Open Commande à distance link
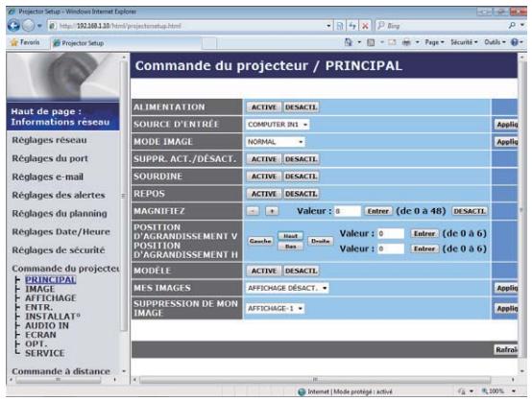Viewport: 532px width, 401px height. (x=60, y=371)
